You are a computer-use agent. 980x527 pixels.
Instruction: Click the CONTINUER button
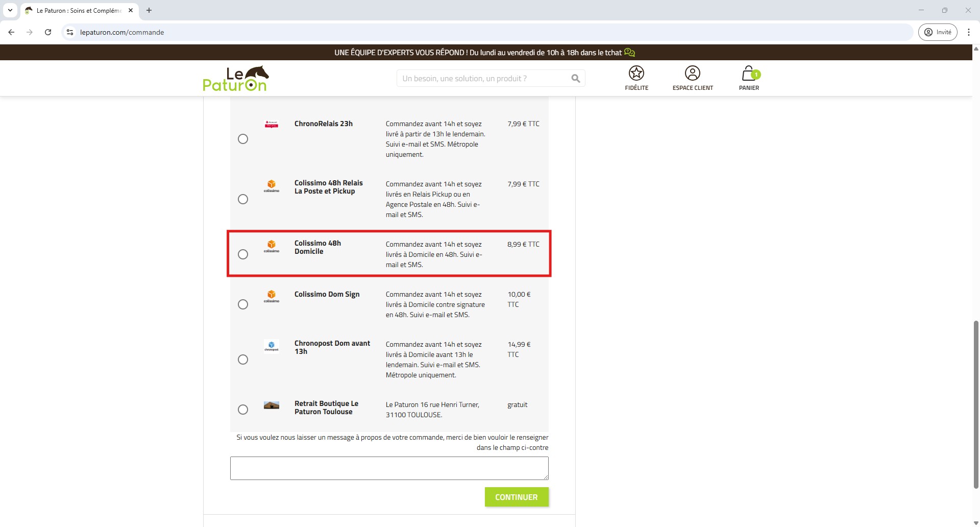pos(516,497)
